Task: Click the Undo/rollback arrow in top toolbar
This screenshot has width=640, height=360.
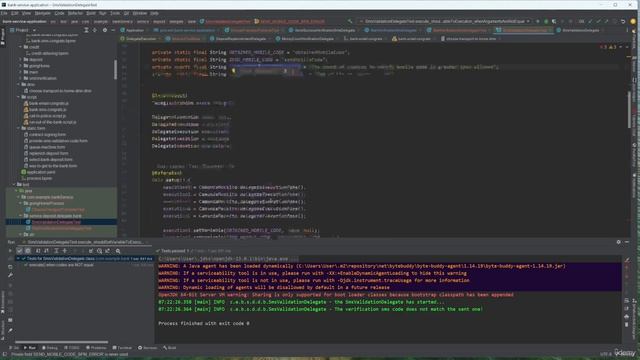Action: [x=623, y=21]
